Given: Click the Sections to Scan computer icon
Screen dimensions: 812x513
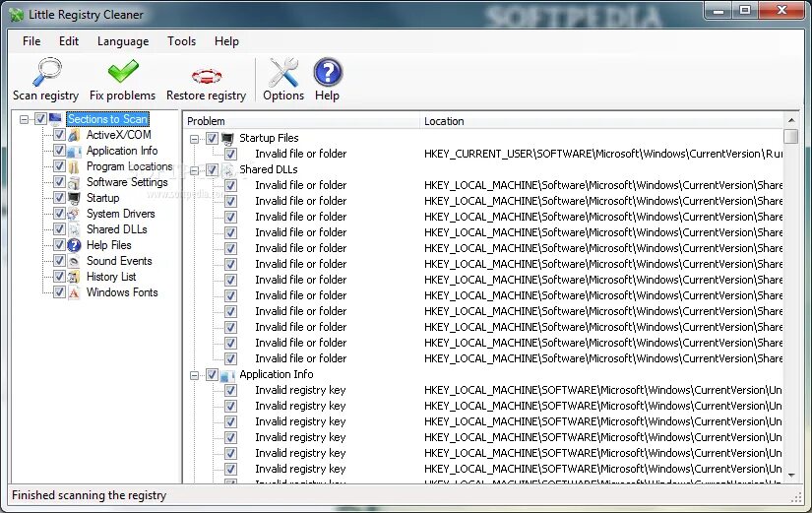Looking at the screenshot, I should point(55,119).
